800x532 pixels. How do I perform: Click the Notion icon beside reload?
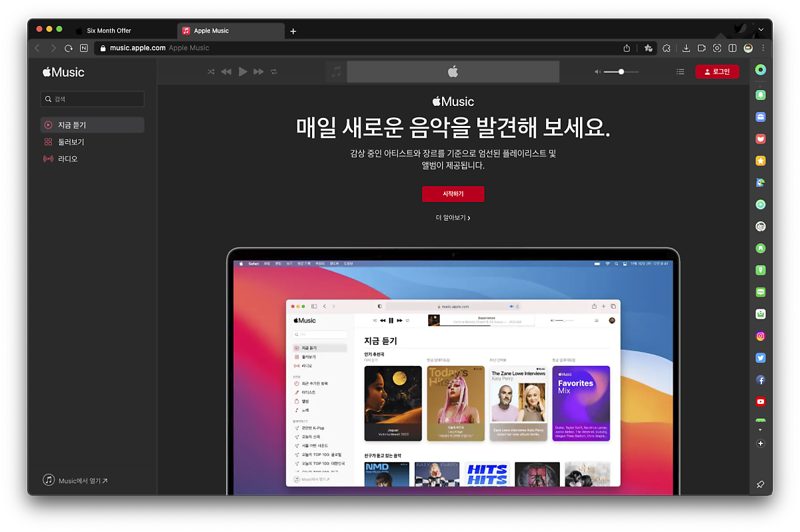click(x=84, y=48)
